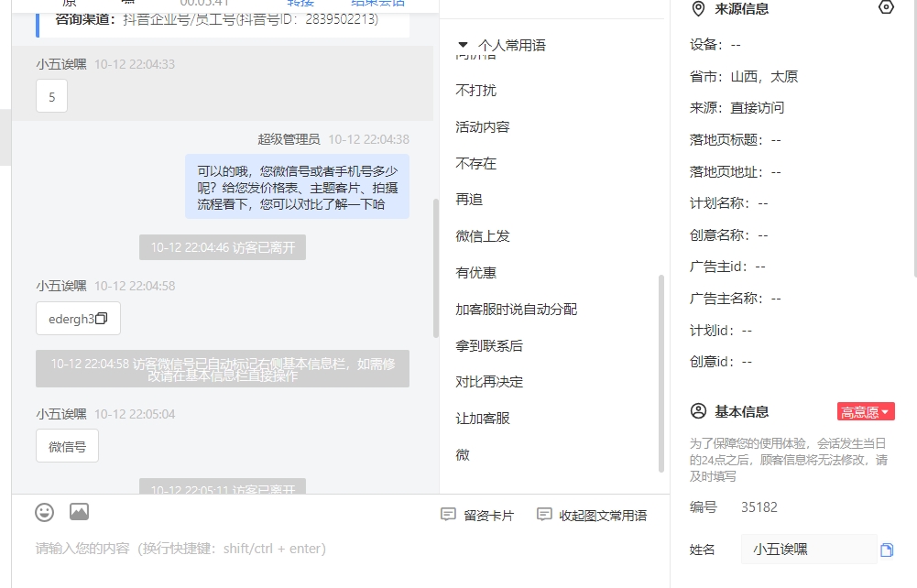Click the 编号 value 35182

tap(759, 507)
